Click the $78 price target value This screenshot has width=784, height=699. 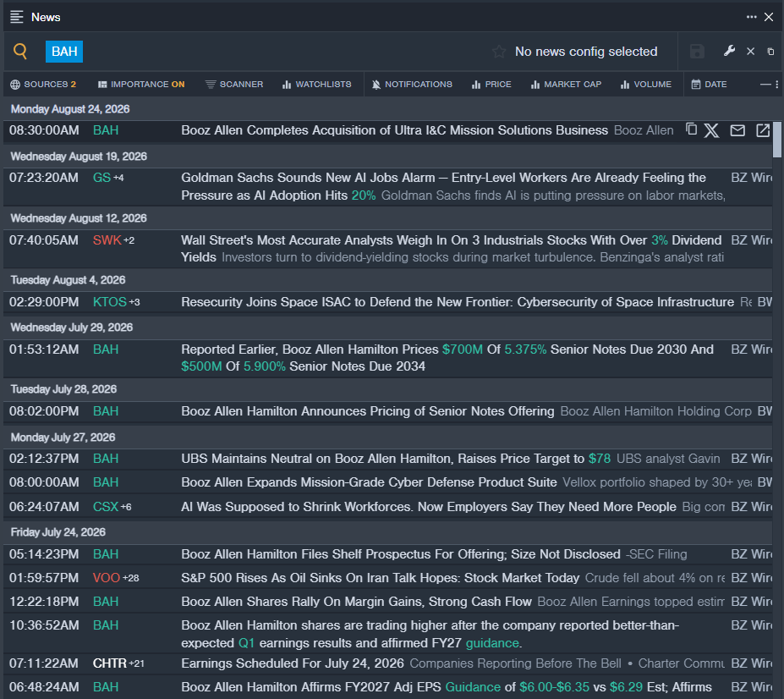600,459
